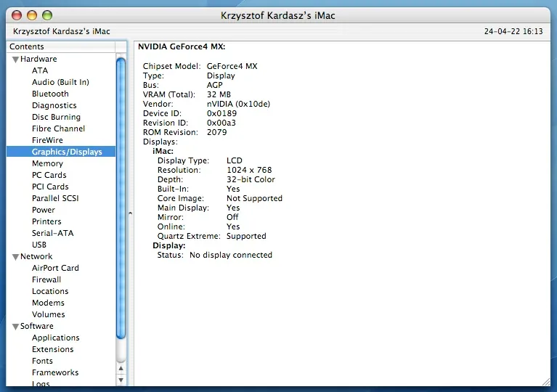557x392 pixels.
Task: Click Device ID value 0x0189
Action: pyautogui.click(x=221, y=113)
